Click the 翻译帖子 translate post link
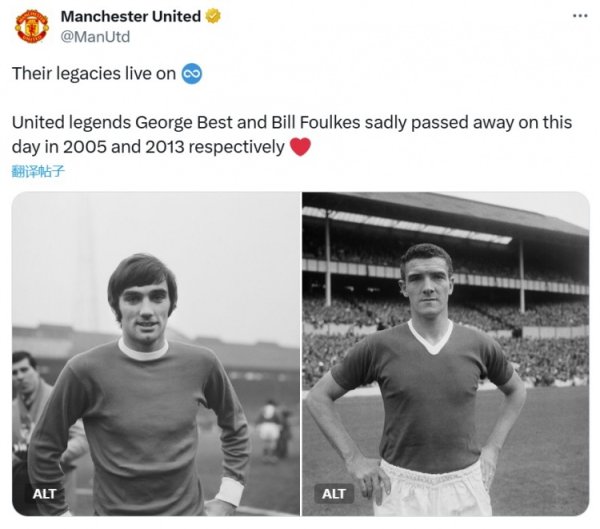The image size is (600, 529). click(x=38, y=171)
